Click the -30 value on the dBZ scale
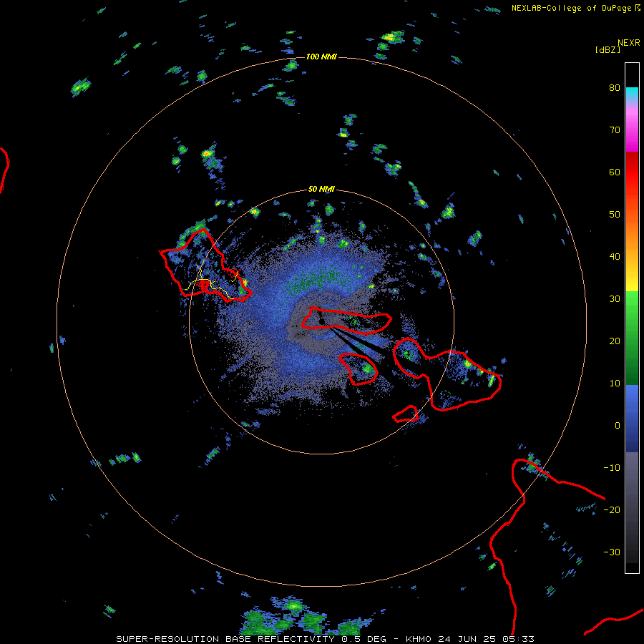Image resolution: width=644 pixels, height=644 pixels. (612, 552)
